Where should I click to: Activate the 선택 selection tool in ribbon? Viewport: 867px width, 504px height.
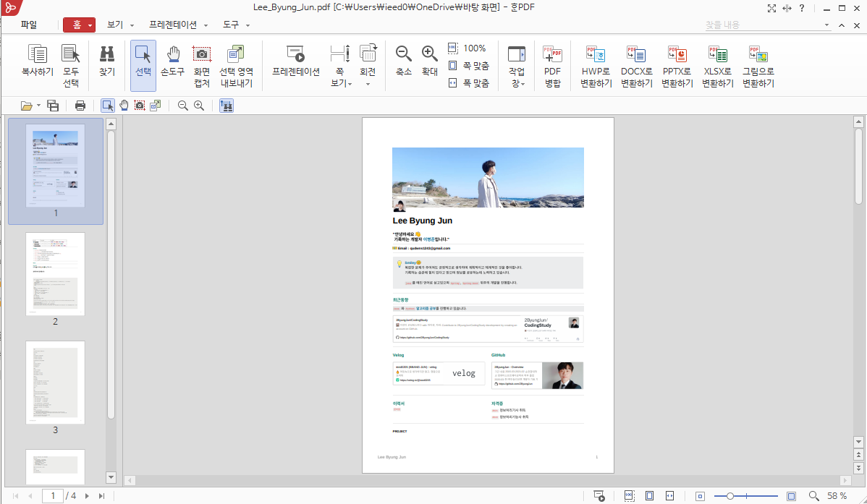143,65
